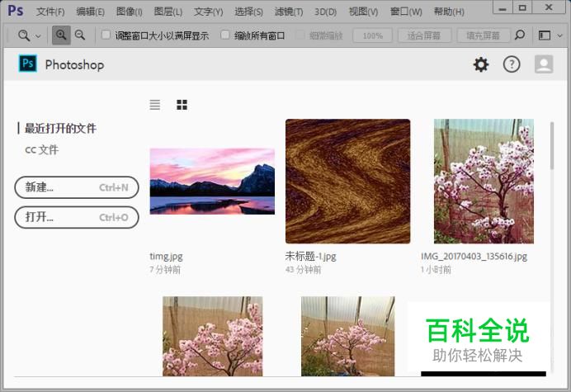This screenshot has height=392, width=571.
Task: Open the 窗口(W) menu
Action: pos(406,12)
